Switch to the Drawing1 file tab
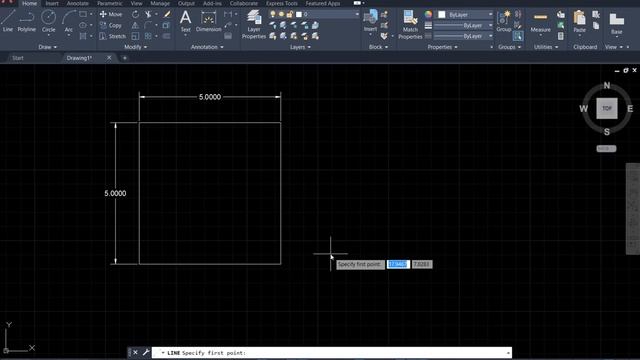 click(x=79, y=58)
